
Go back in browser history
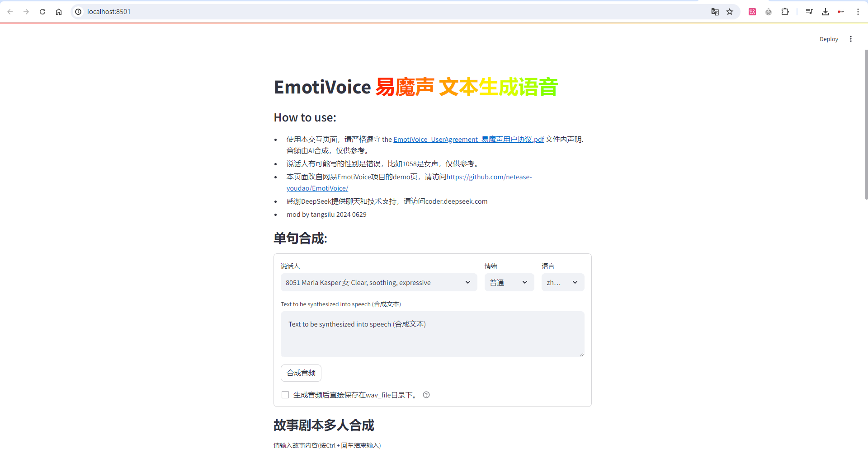pos(10,12)
